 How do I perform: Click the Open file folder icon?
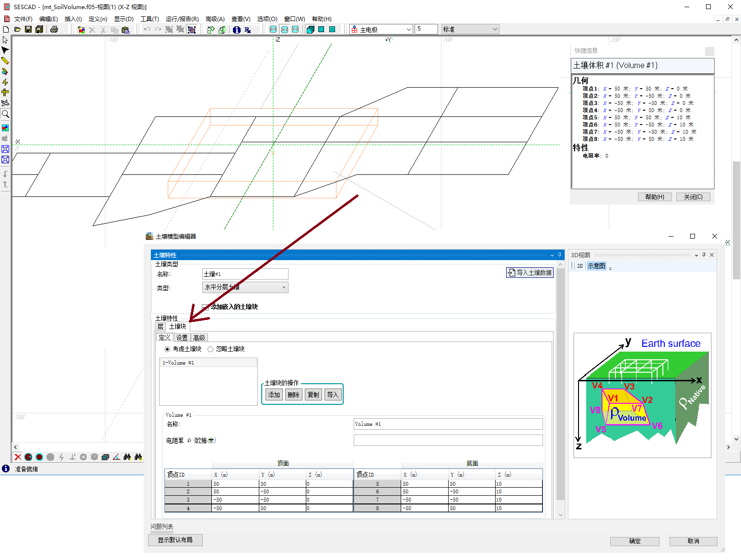17,30
